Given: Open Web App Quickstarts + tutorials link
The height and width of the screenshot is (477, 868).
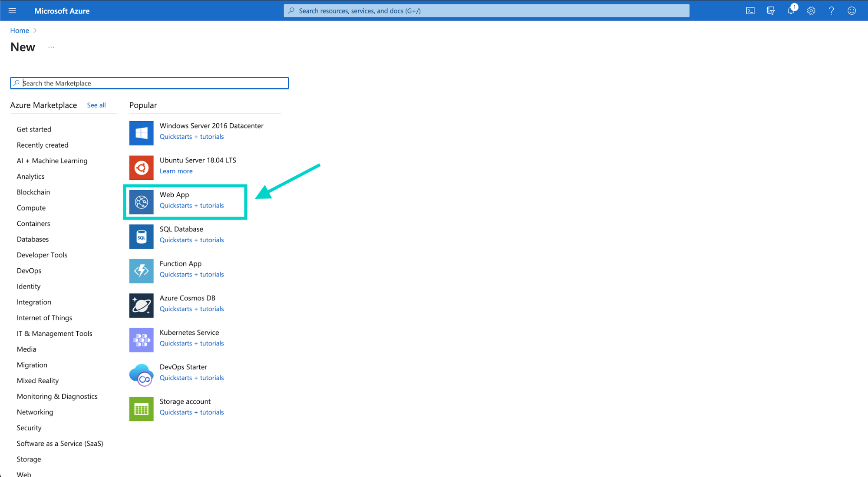Looking at the screenshot, I should [x=191, y=205].
